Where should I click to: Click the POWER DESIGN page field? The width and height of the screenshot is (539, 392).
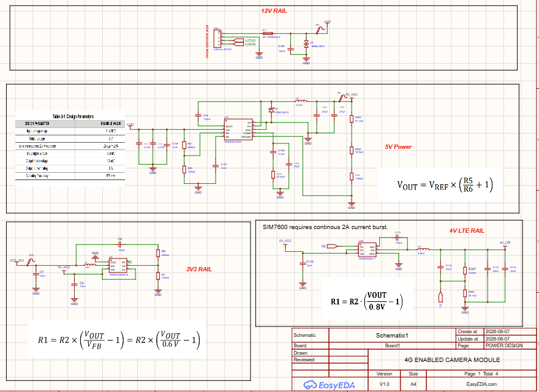click(x=504, y=345)
